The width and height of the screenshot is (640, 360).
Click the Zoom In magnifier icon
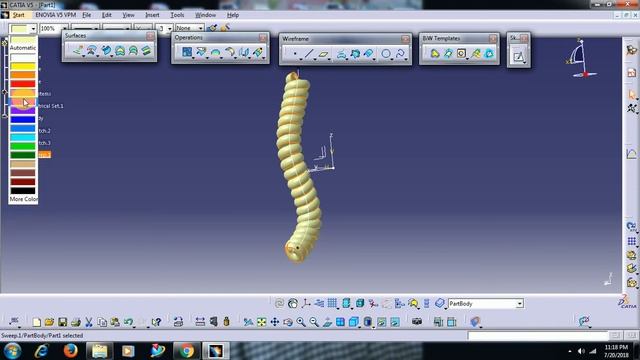(301, 322)
